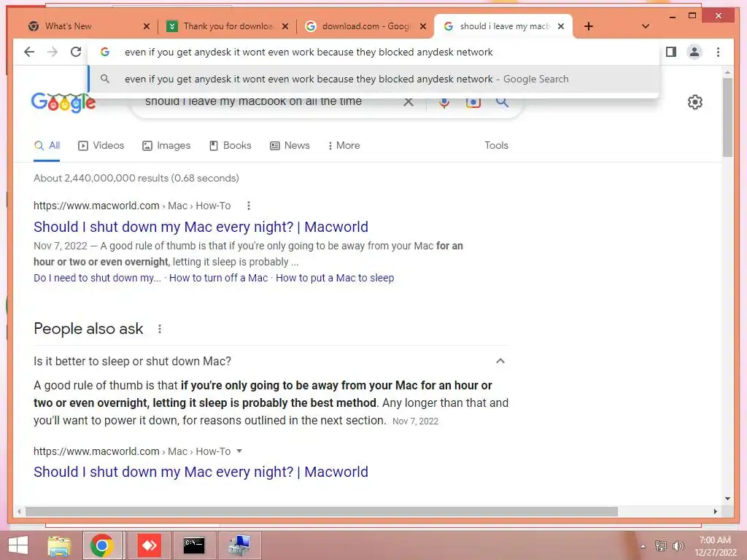Image resolution: width=747 pixels, height=560 pixels.
Task: Submit search with magnifying glass button
Action: 502,102
